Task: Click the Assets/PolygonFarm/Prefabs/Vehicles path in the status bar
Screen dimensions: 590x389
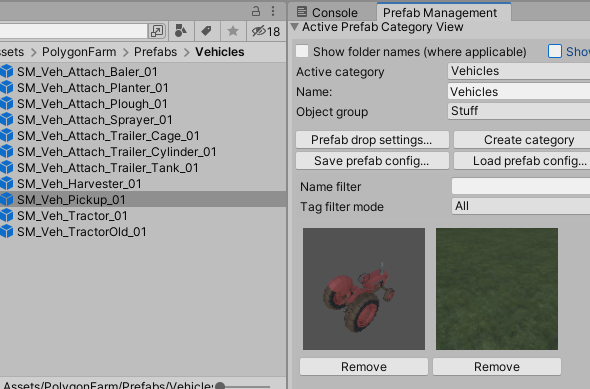Action: click(x=108, y=385)
